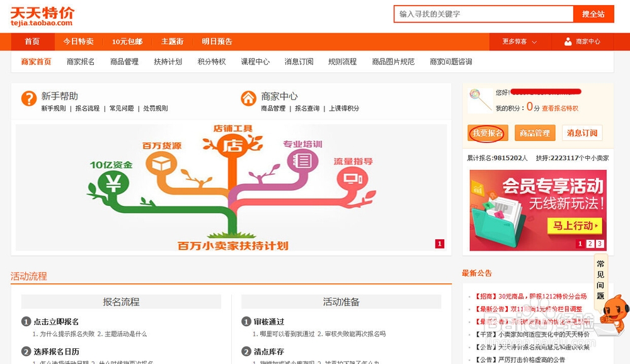Open the 双11期间1元特价栏目调整 announcement
Screen dimensions: 630x364
tap(528, 309)
